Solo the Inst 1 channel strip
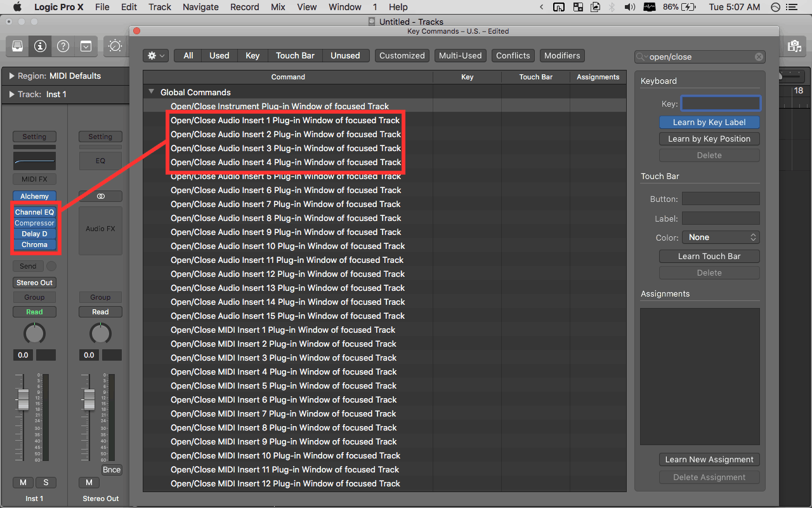Image resolution: width=812 pixels, height=508 pixels. [x=46, y=483]
